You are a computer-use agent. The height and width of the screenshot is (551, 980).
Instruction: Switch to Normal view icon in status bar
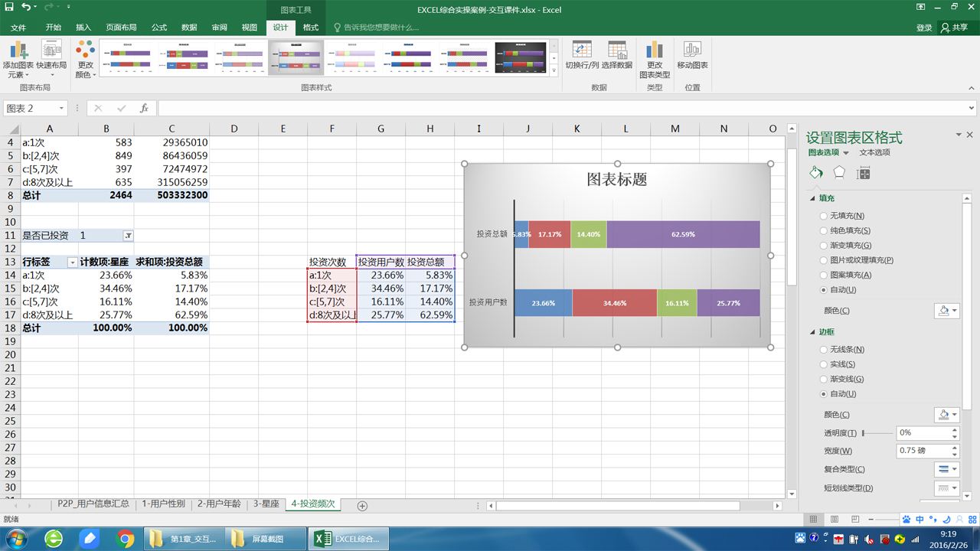coord(813,519)
